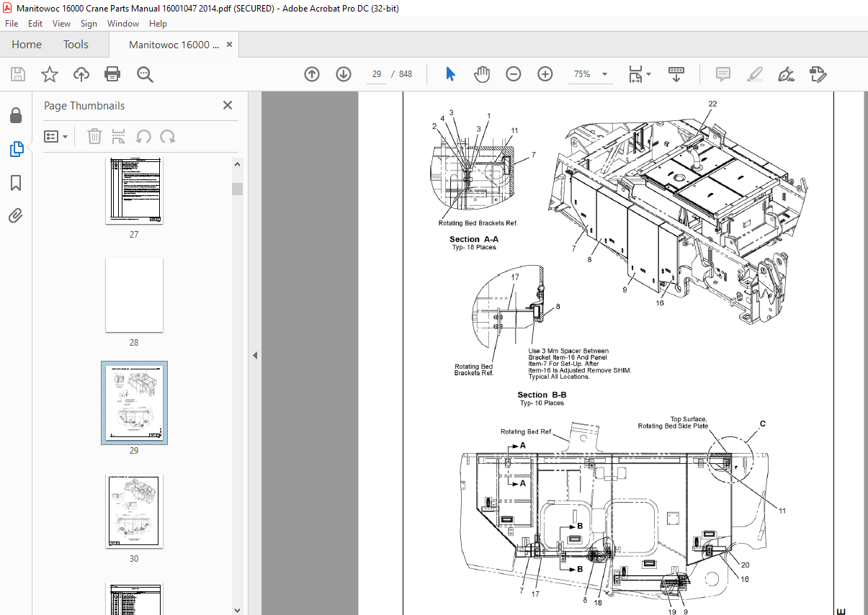Open the Bookmarks panel in the sidebar

(16, 183)
